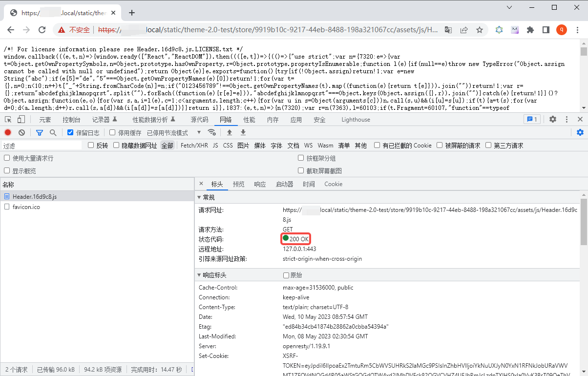The height and width of the screenshot is (376, 588).
Task: Open the 已停用节流模式 throttling dropdown
Action: 174,132
